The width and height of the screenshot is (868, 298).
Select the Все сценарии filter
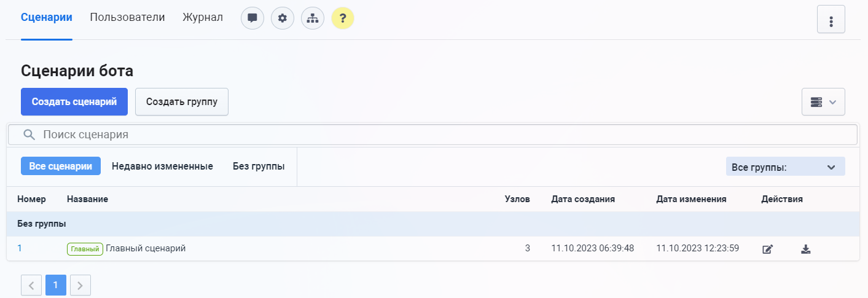[x=61, y=166]
